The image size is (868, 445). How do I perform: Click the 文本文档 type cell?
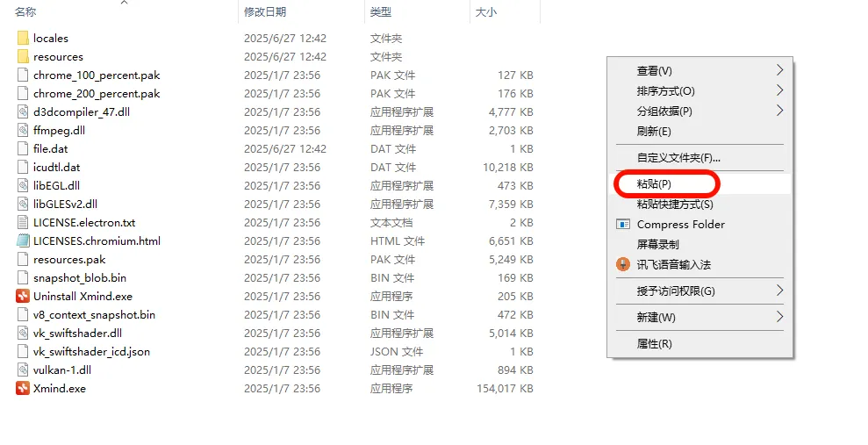pyautogui.click(x=391, y=223)
